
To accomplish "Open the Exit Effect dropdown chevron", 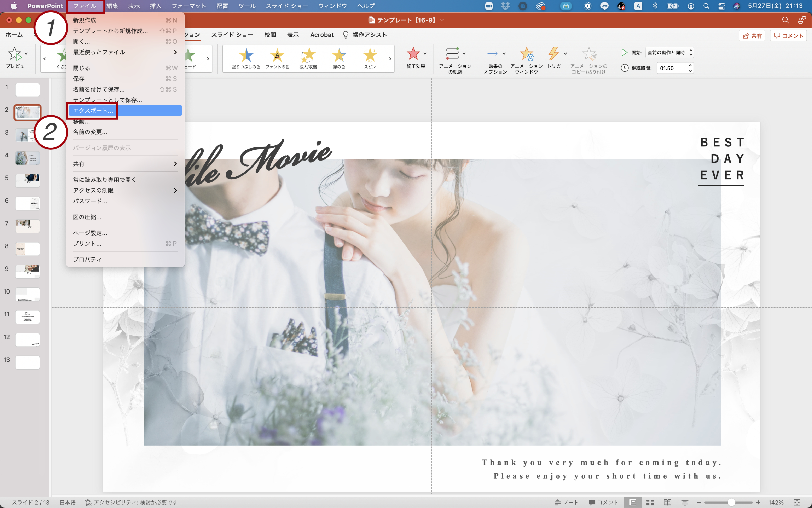I will coord(425,53).
